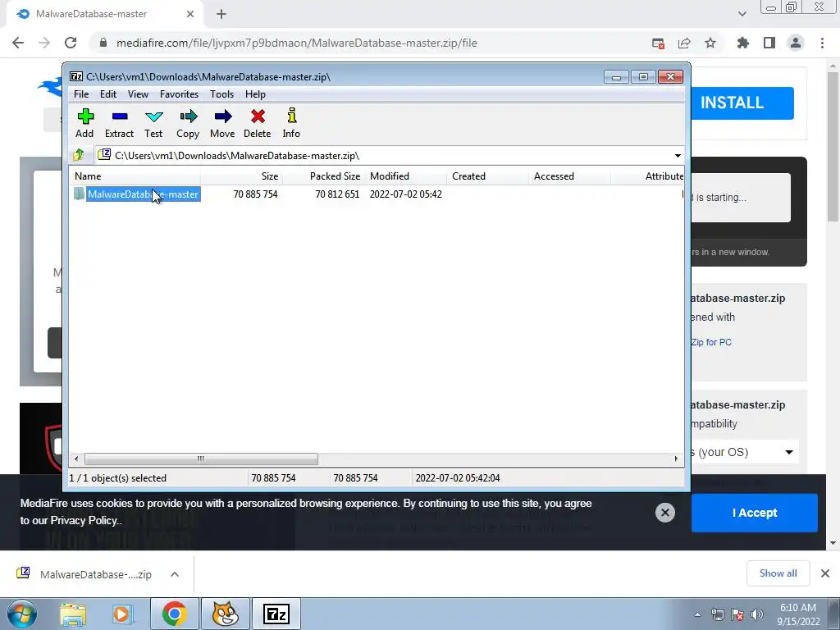Share this page icon in address bar
The height and width of the screenshot is (630, 840).
684,43
